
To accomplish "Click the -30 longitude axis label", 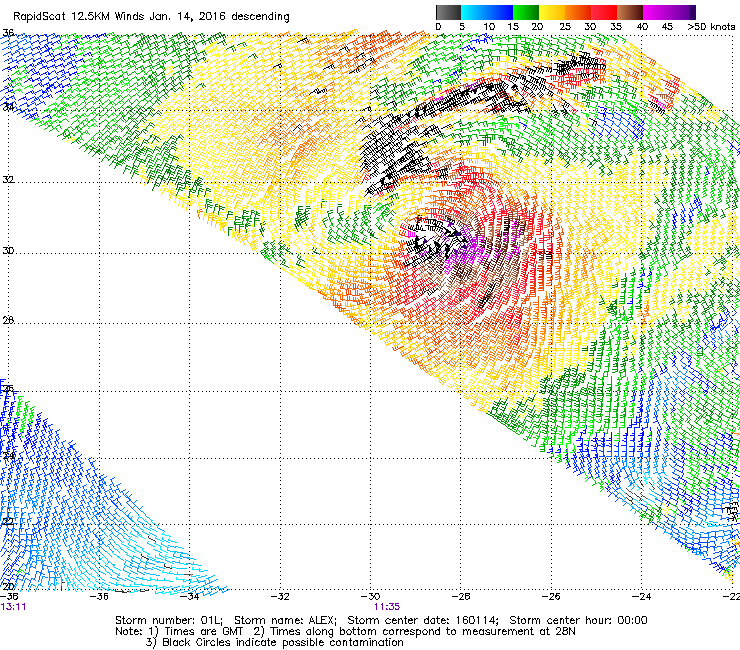I will (371, 597).
